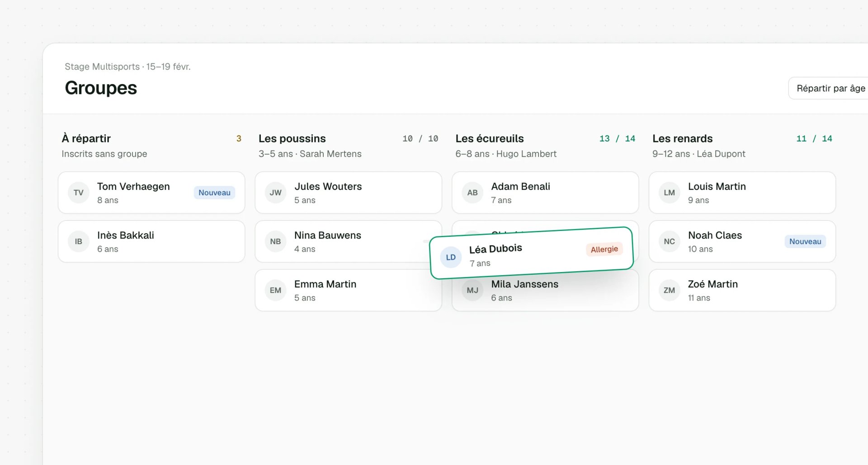Click the Inscrits sans groupe subtitle

click(x=104, y=154)
